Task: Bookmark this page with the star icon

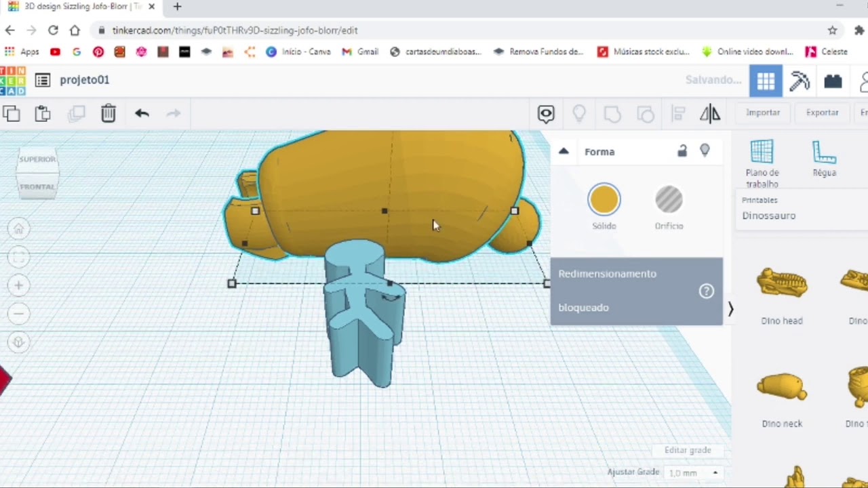Action: [x=832, y=30]
